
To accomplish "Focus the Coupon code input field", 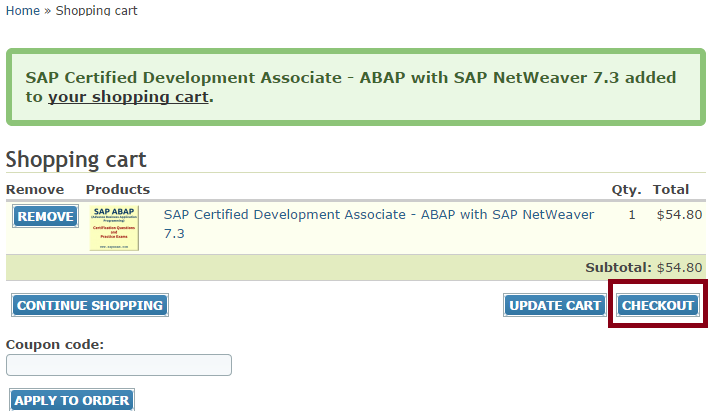I will [119, 365].
